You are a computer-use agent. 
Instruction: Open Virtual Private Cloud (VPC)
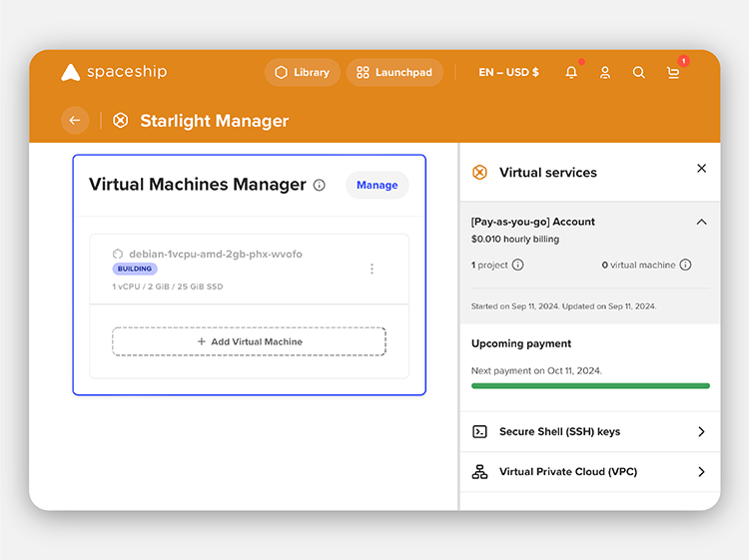(x=590, y=472)
